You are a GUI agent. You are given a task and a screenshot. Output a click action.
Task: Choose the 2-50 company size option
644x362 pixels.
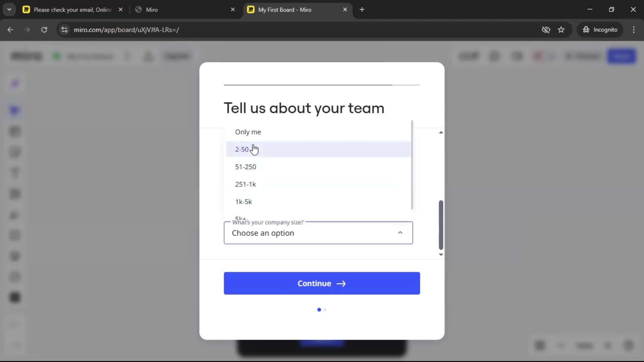(x=318, y=149)
